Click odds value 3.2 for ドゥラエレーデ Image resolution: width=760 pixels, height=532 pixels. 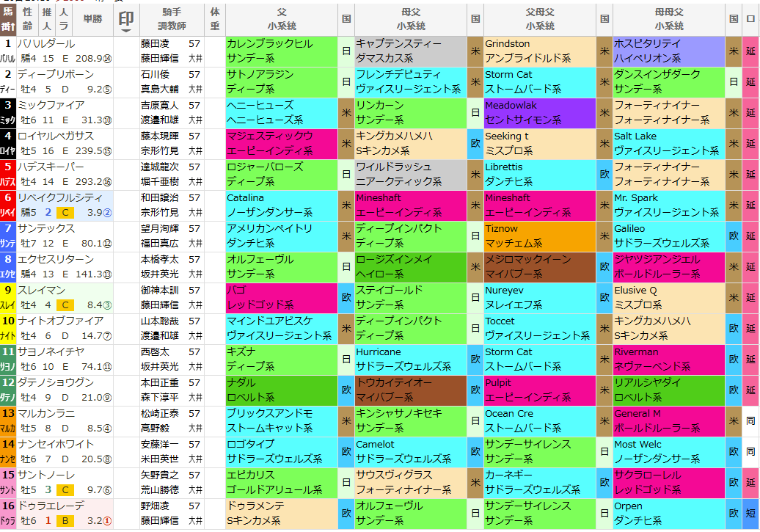pyautogui.click(x=95, y=521)
